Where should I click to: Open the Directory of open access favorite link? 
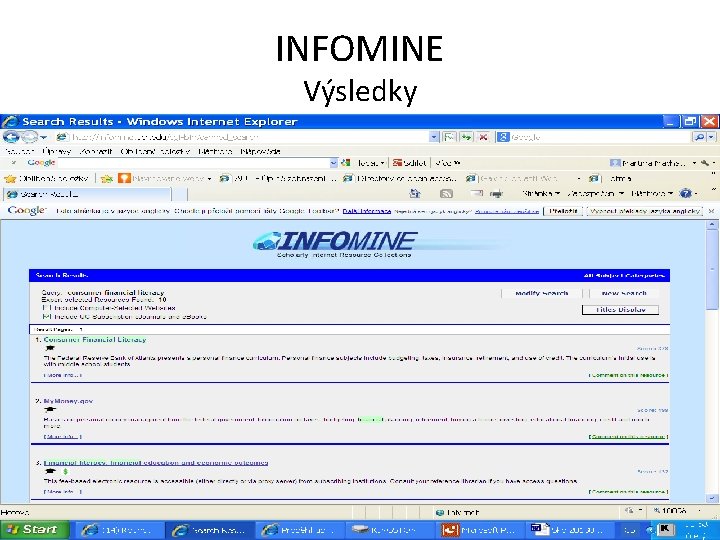click(x=400, y=178)
